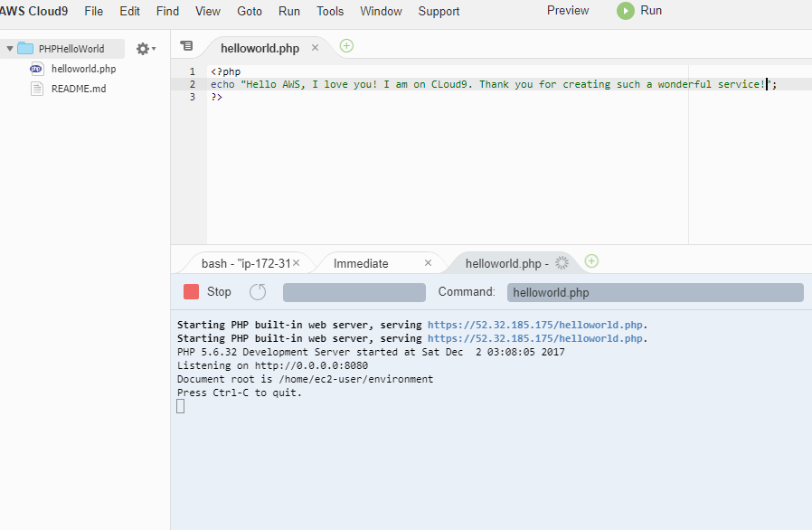Open the Edit menu

(x=129, y=11)
